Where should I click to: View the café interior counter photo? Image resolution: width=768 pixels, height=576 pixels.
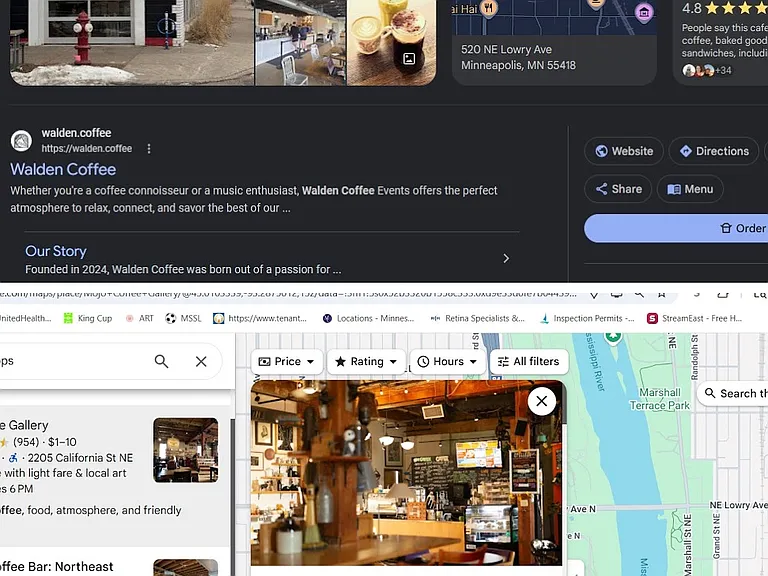(301, 43)
